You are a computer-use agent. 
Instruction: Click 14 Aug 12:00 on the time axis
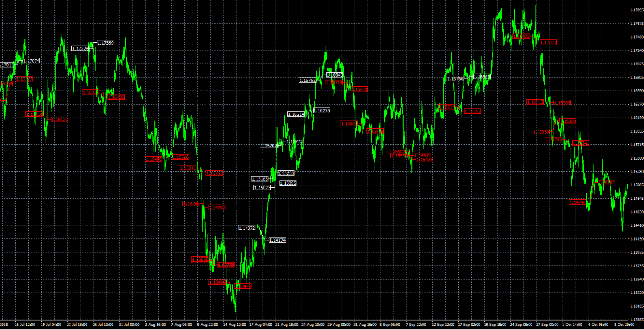tap(234, 325)
